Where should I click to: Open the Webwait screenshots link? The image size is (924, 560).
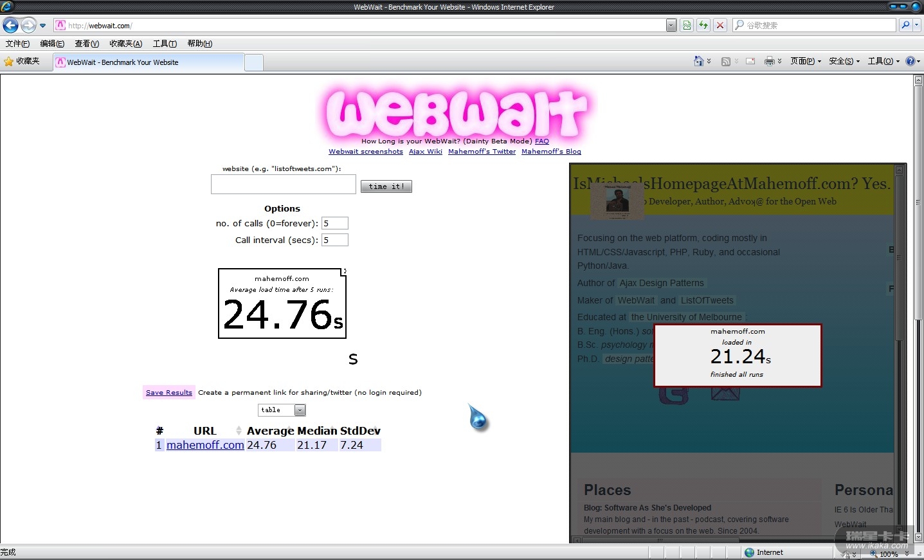366,152
